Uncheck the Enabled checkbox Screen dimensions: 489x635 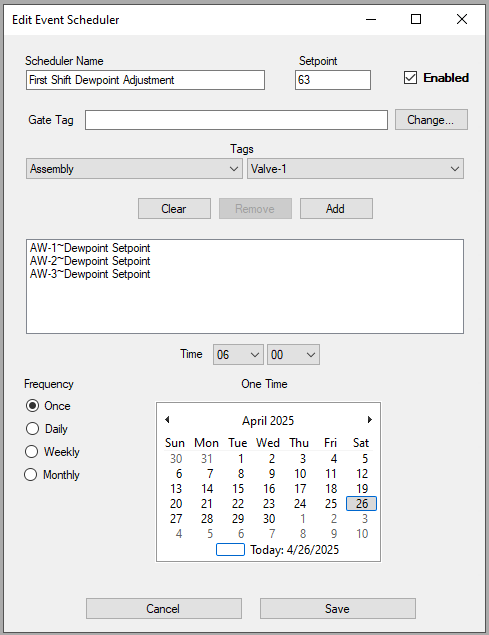[x=410, y=78]
